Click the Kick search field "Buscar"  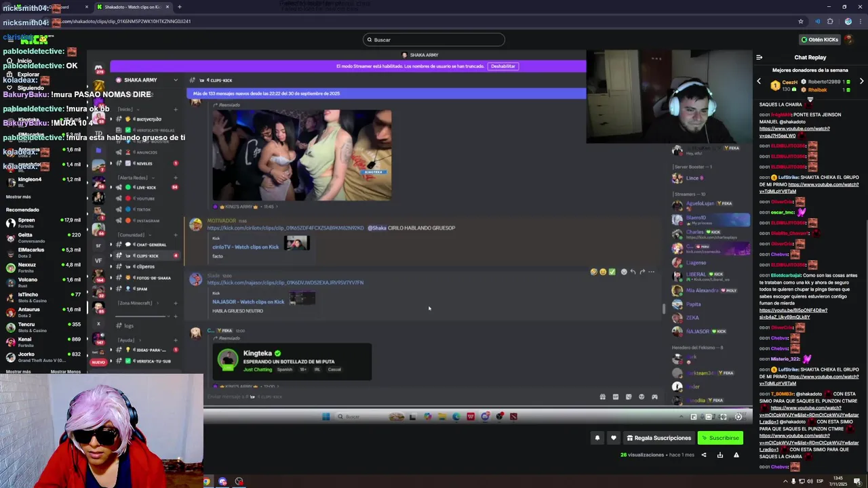click(x=434, y=39)
